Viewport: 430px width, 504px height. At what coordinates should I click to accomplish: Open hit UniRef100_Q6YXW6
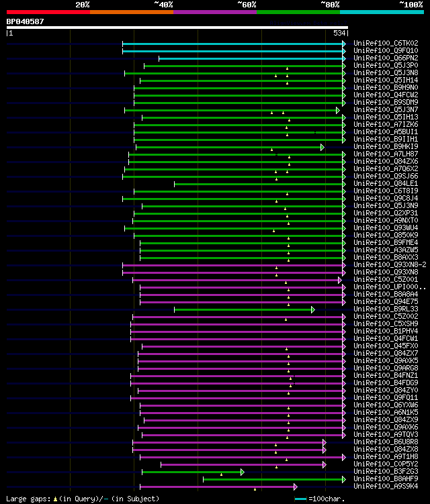tap(386, 405)
